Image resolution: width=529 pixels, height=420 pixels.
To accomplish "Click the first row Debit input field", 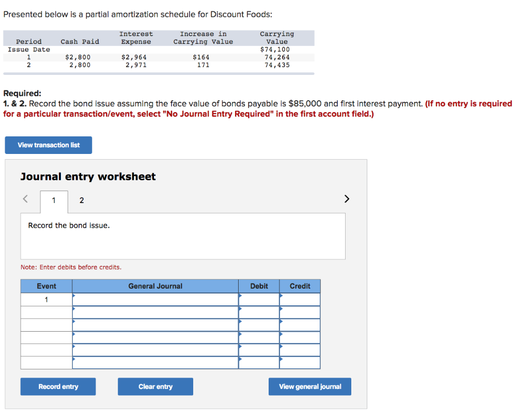I will click(x=259, y=299).
